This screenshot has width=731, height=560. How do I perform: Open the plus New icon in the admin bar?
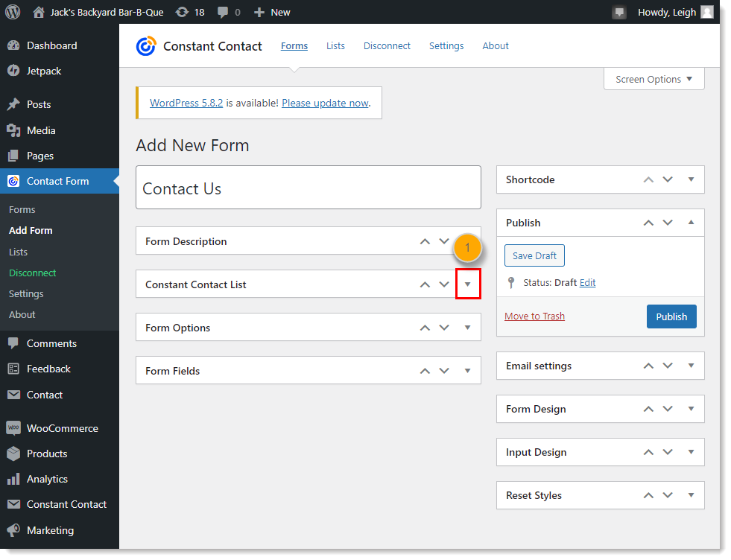tap(259, 13)
